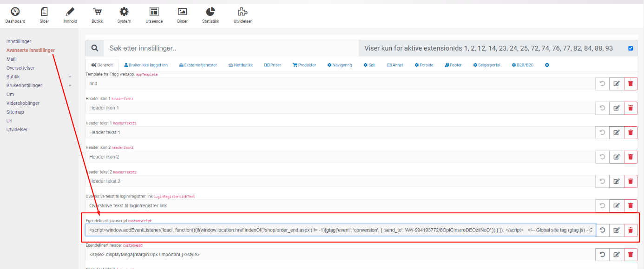Open the Statistikk pie chart icon
The width and height of the screenshot is (644, 269).
pos(210,12)
